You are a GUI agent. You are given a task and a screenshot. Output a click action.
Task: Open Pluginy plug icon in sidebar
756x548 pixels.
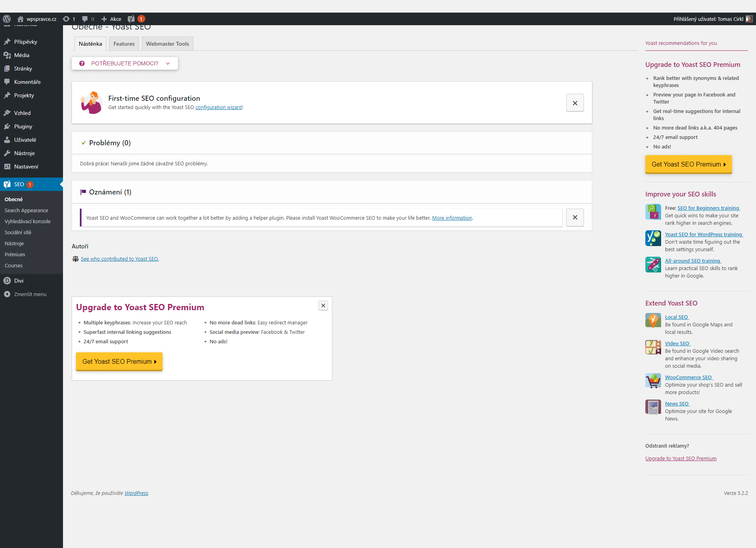7,126
